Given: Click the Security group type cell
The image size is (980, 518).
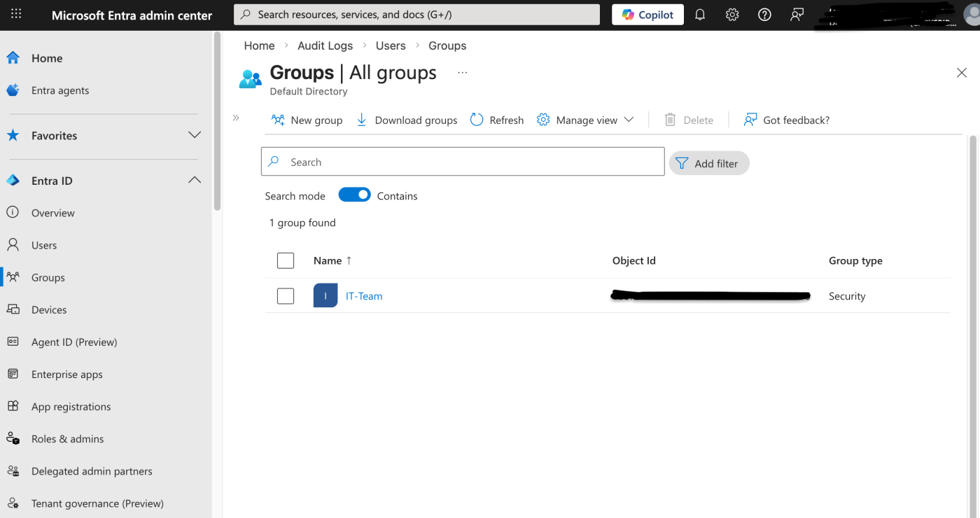Looking at the screenshot, I should [x=847, y=296].
